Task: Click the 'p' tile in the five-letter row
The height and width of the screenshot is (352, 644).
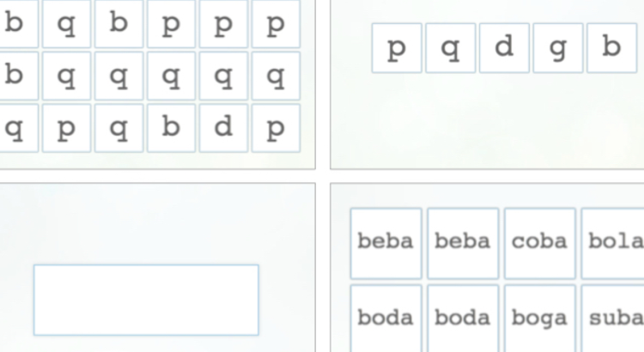Action: point(396,48)
